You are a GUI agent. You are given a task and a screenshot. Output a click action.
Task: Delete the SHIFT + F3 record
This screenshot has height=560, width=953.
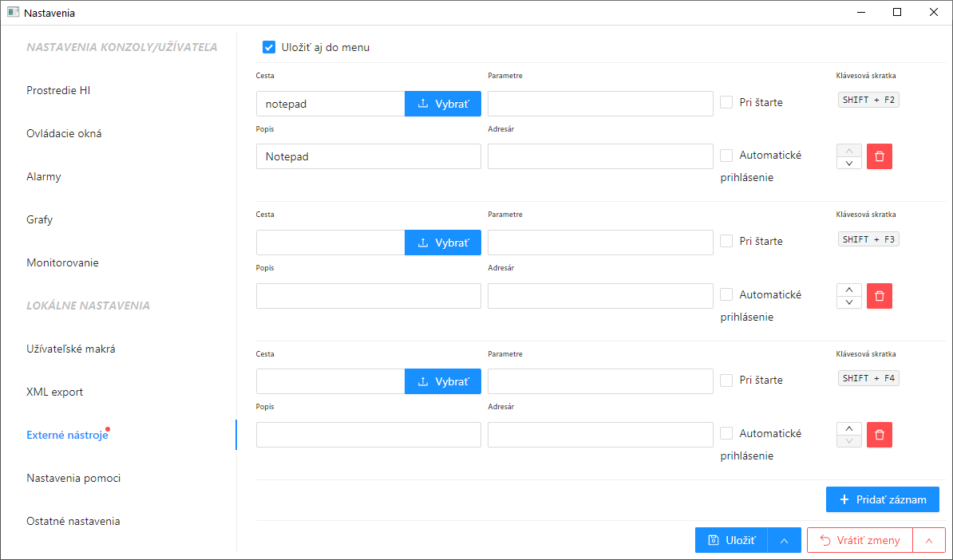[879, 296]
